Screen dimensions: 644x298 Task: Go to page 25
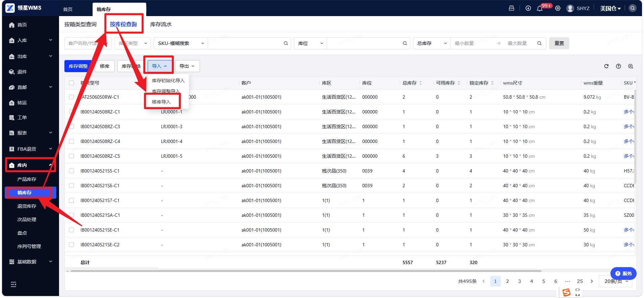(x=580, y=281)
